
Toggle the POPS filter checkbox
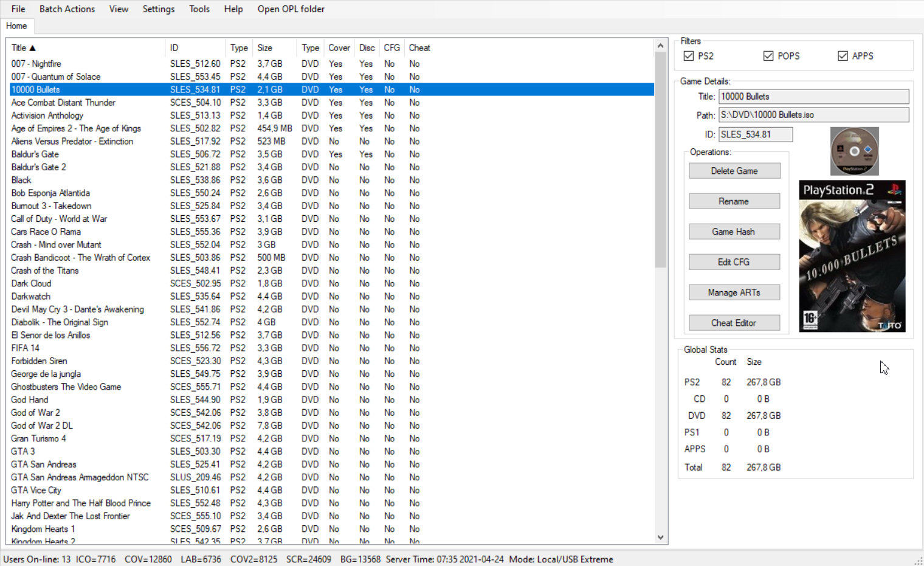click(x=768, y=56)
